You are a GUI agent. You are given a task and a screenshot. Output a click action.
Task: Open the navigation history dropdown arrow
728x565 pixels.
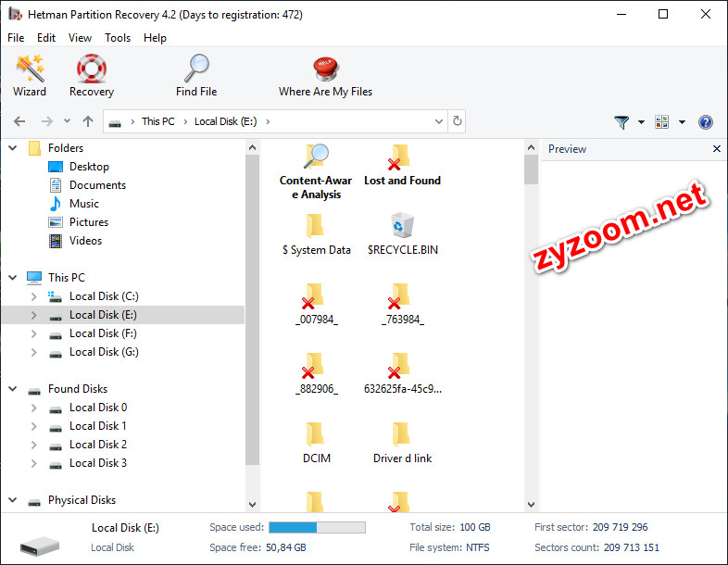pyautogui.click(x=67, y=121)
